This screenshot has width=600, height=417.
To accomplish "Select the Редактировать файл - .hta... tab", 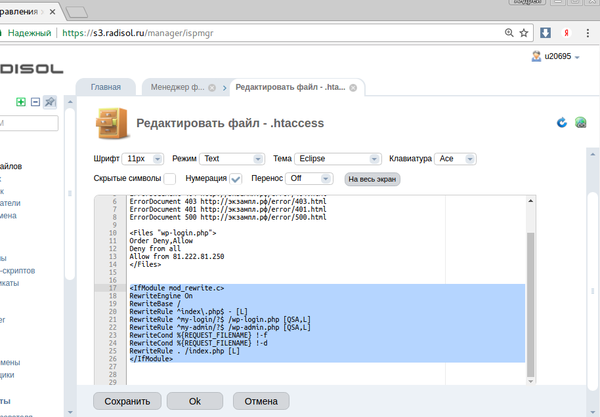I will point(290,87).
